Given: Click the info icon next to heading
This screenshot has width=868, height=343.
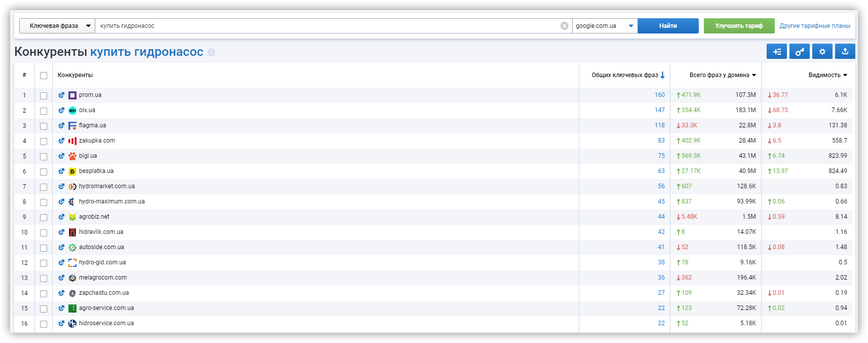Looking at the screenshot, I should (211, 52).
